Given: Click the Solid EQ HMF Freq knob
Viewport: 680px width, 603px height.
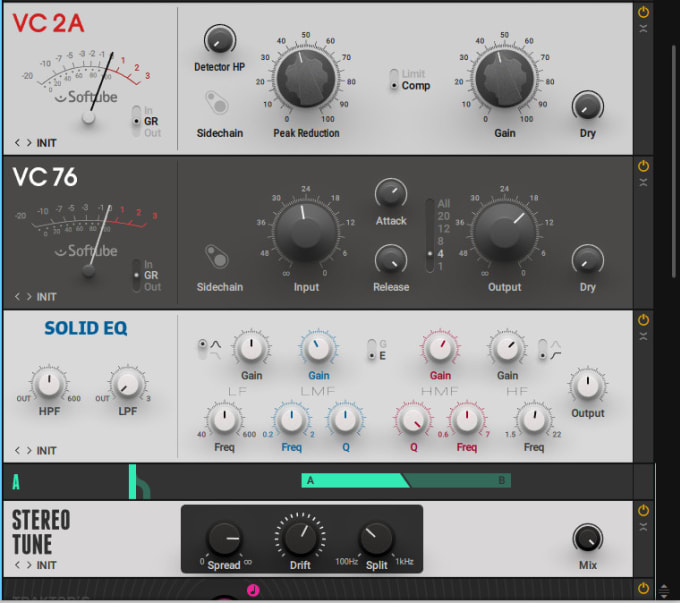Looking at the screenshot, I should click(x=467, y=419).
